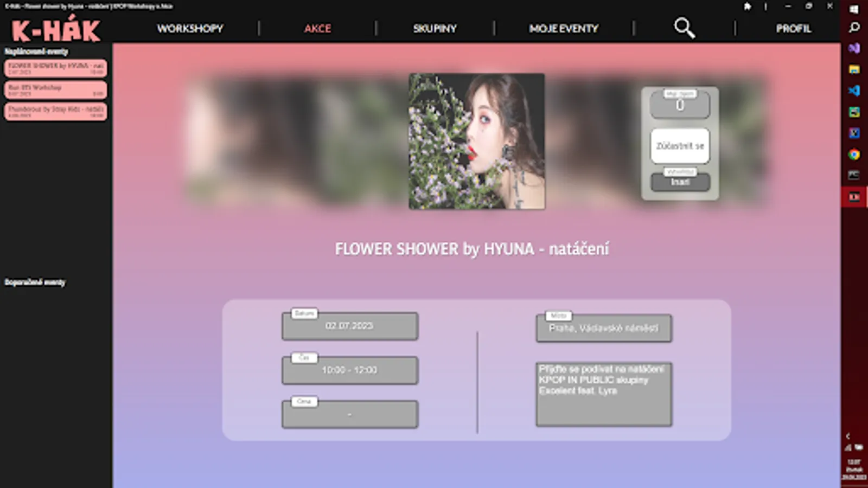The width and height of the screenshot is (868, 488).
Task: Click the taskbar clock
Action: [854, 470]
